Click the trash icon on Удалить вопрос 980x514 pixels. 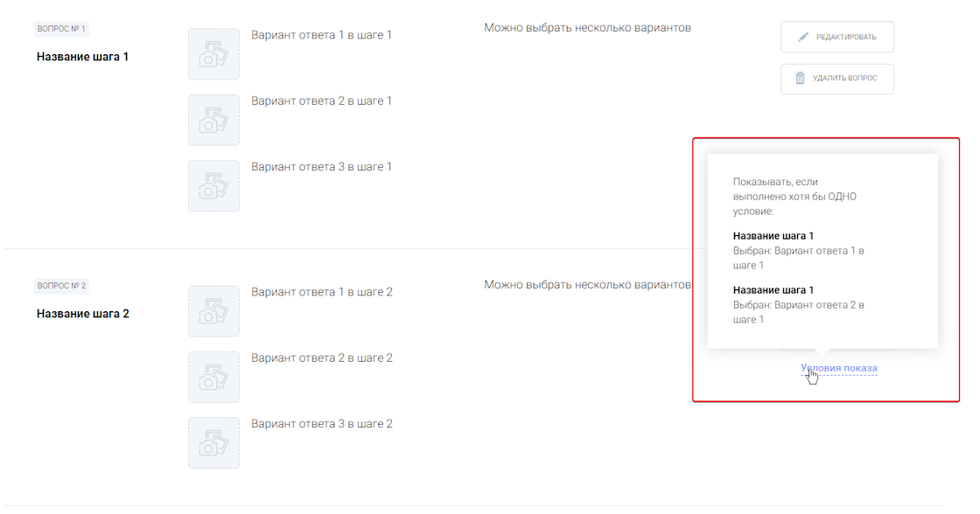(800, 79)
